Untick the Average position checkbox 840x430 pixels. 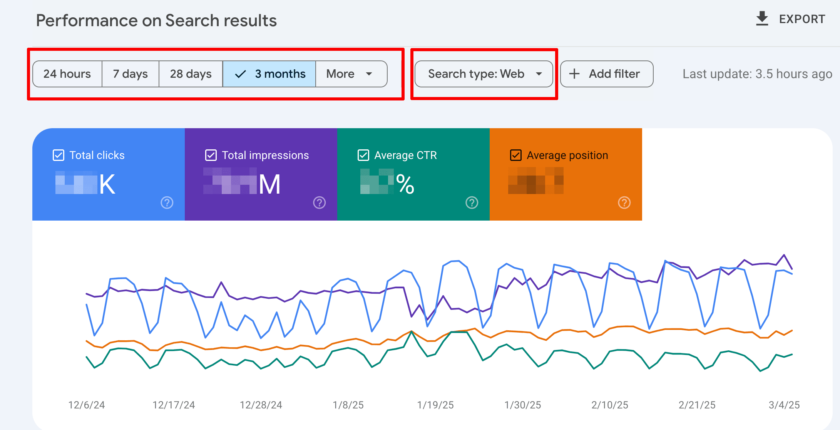pos(516,155)
